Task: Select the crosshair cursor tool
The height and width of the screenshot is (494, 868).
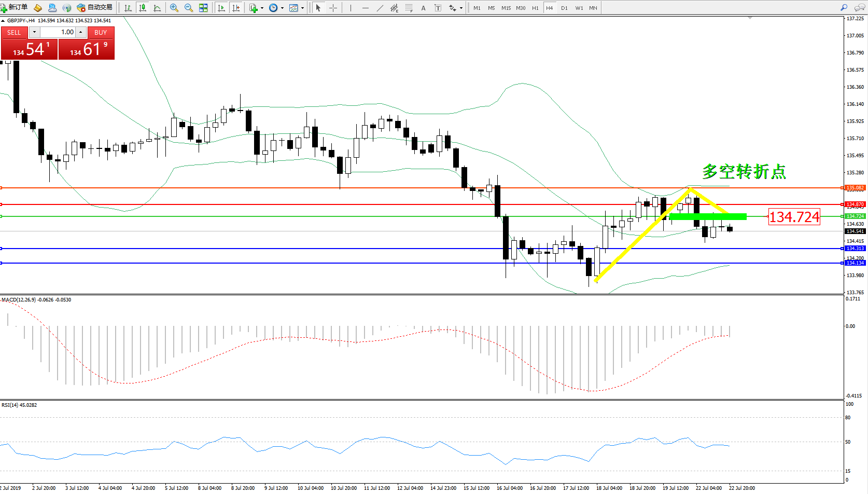Action: (333, 8)
